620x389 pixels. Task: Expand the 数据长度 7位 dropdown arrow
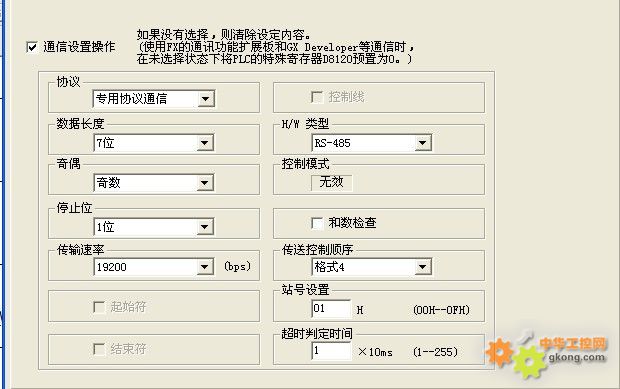[x=205, y=143]
